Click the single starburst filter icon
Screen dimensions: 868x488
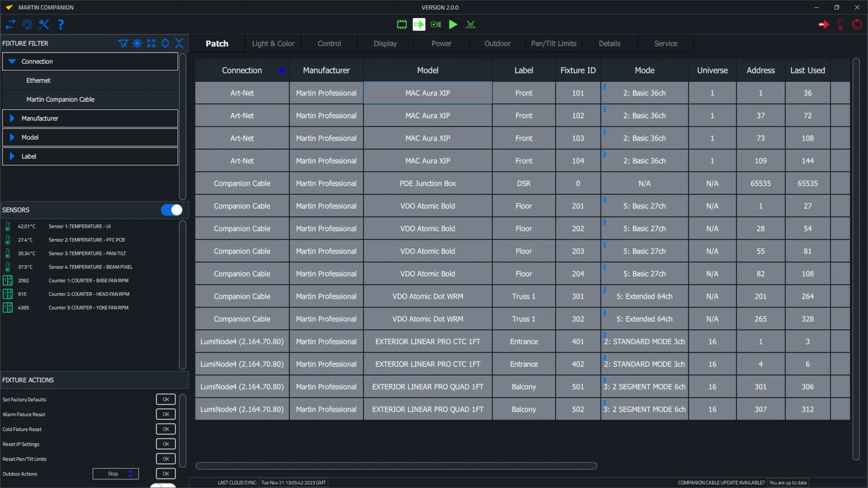click(137, 43)
